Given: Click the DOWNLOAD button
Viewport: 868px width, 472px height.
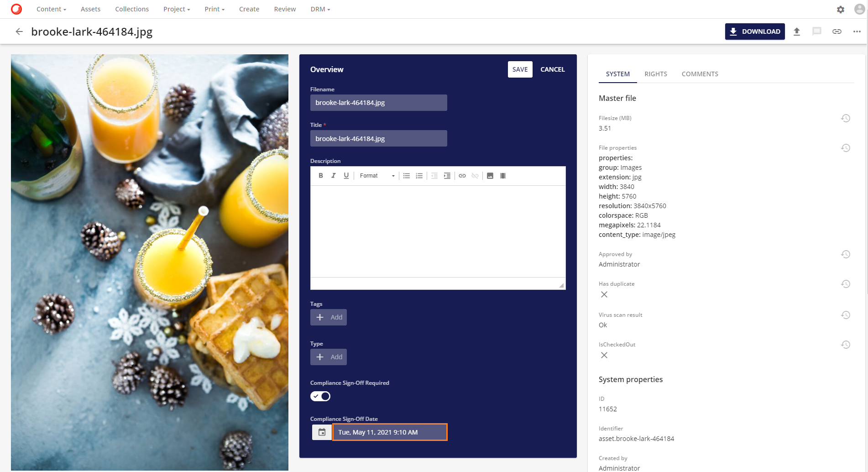Looking at the screenshot, I should click(755, 31).
